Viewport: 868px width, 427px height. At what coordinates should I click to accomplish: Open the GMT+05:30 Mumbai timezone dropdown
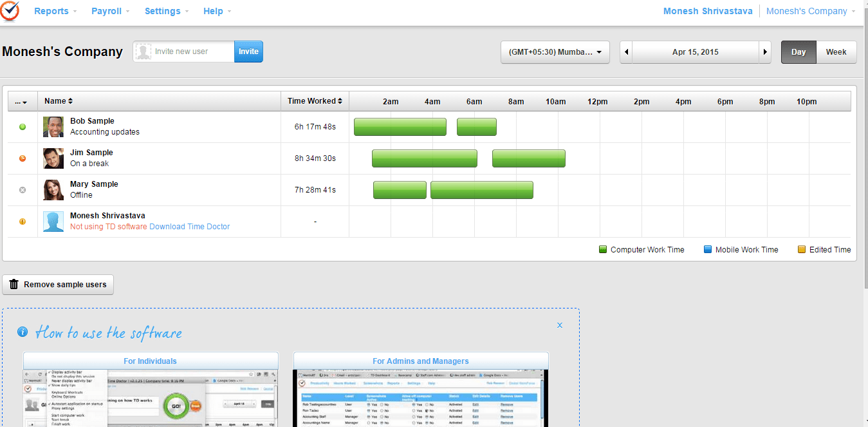tap(555, 52)
